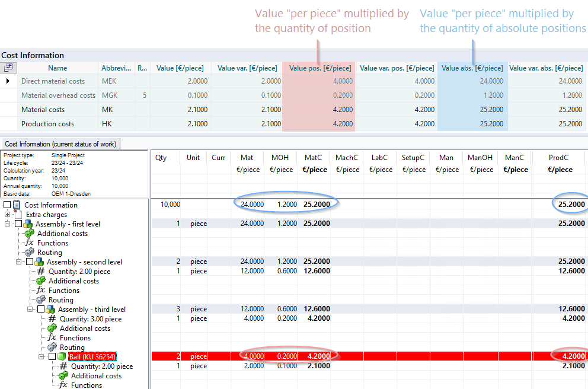This screenshot has width=588, height=389.
Task: Click the hash icon for Quantity: 3.00 piece
Action: 52,319
